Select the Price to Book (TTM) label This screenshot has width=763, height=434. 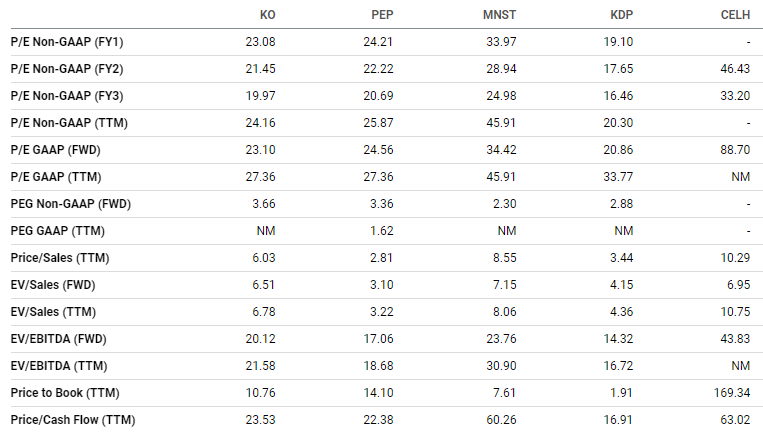[x=62, y=393]
